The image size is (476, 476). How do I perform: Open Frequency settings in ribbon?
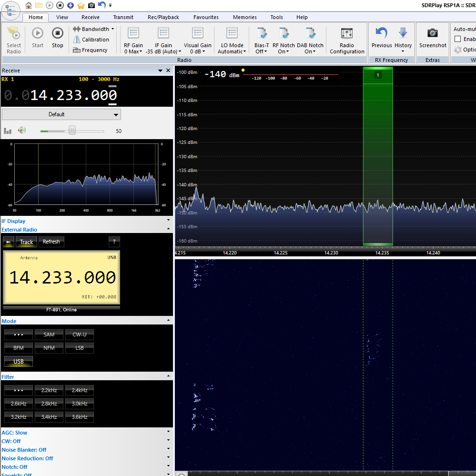coord(90,50)
